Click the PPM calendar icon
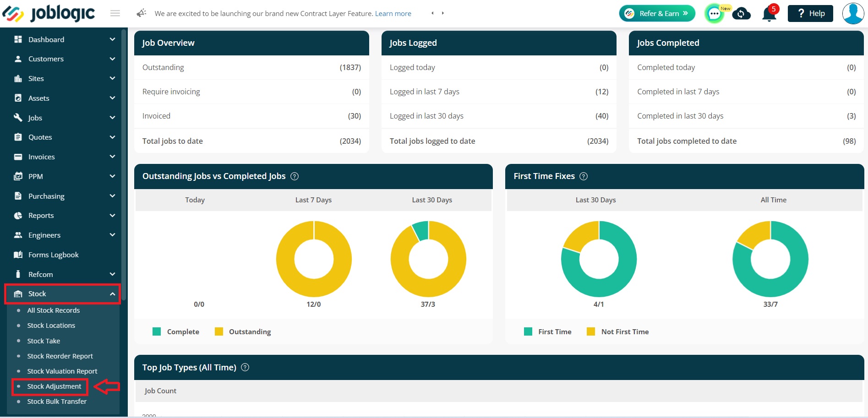868x418 pixels. [18, 176]
